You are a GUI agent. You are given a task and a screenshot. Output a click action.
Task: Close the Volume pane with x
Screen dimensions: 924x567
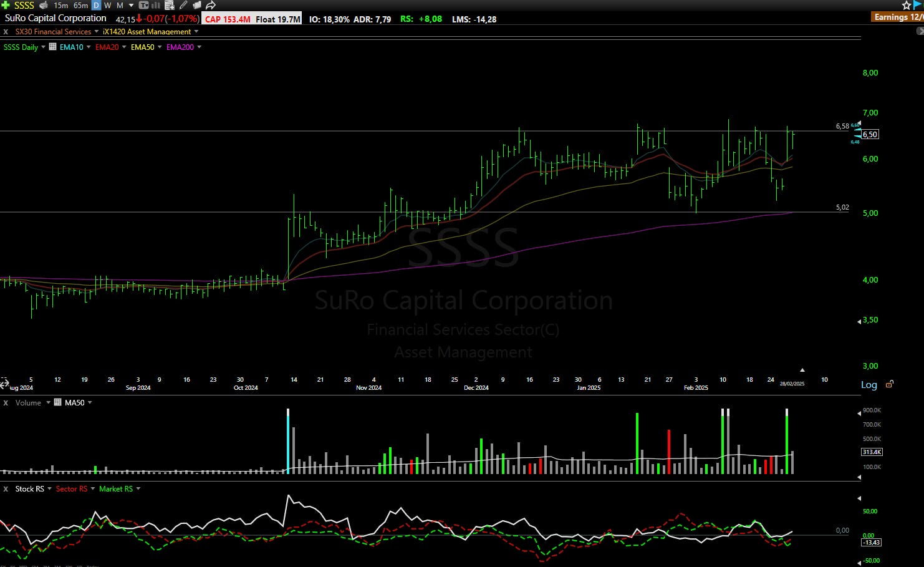pyautogui.click(x=6, y=403)
